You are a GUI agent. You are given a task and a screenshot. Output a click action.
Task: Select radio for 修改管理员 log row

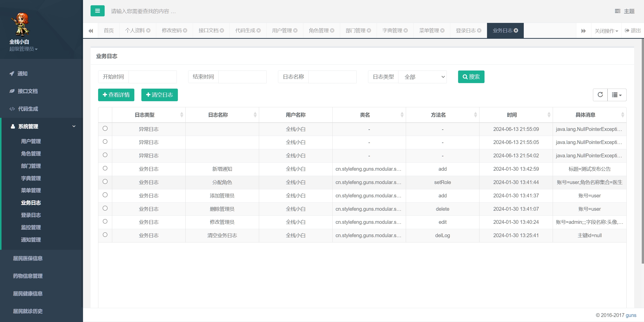tap(105, 221)
